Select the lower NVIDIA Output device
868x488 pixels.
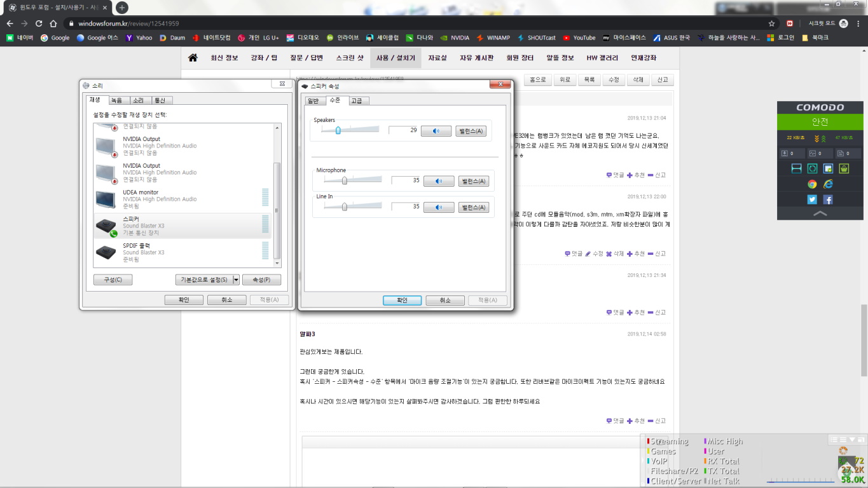[x=182, y=172]
